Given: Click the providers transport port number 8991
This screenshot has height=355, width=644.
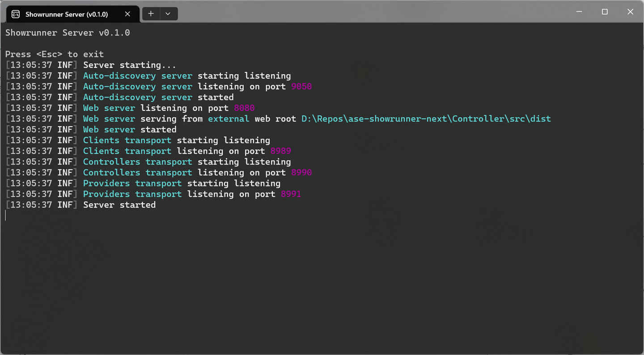Looking at the screenshot, I should pos(291,194).
